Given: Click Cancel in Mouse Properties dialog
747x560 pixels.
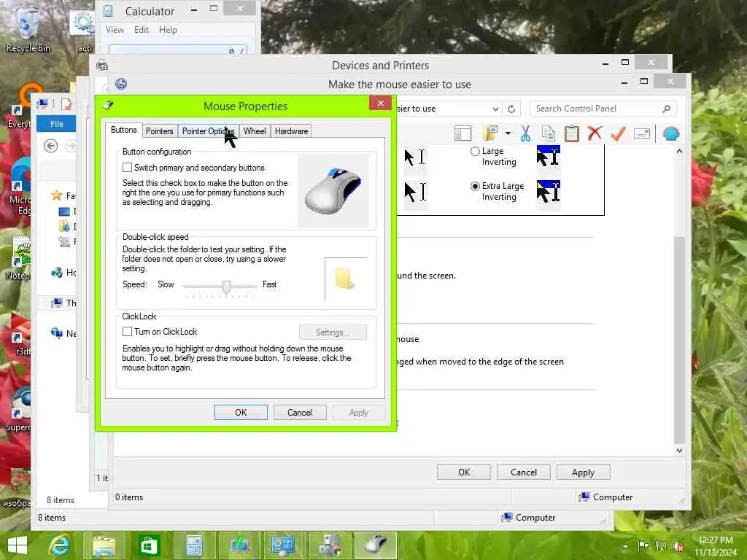Looking at the screenshot, I should pos(300,413).
